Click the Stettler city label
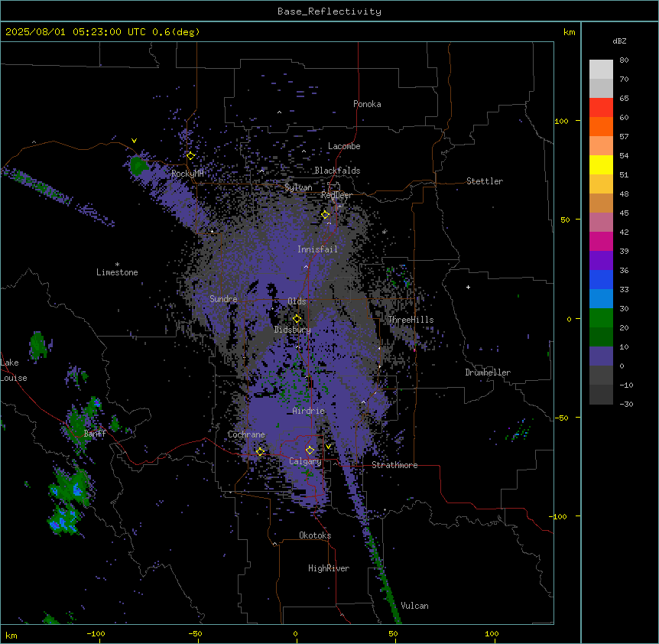This screenshot has width=659, height=644. [485, 181]
